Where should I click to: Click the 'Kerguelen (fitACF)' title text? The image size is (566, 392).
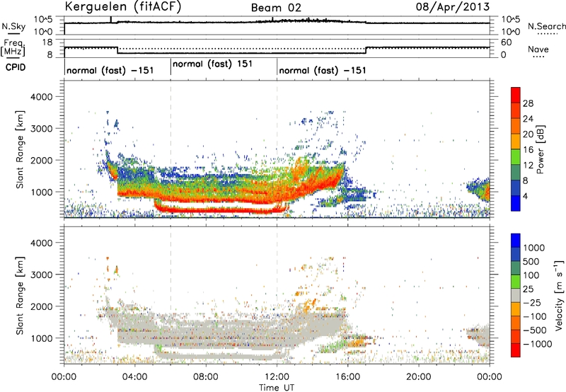point(122,6)
